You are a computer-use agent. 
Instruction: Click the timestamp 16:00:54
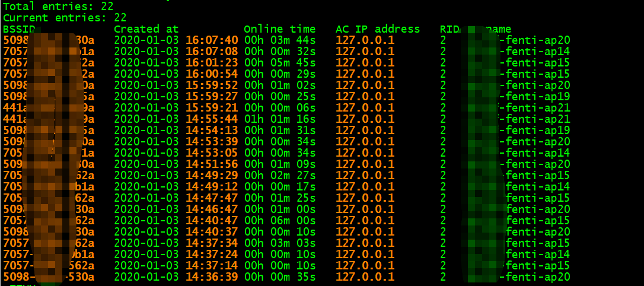pos(212,74)
